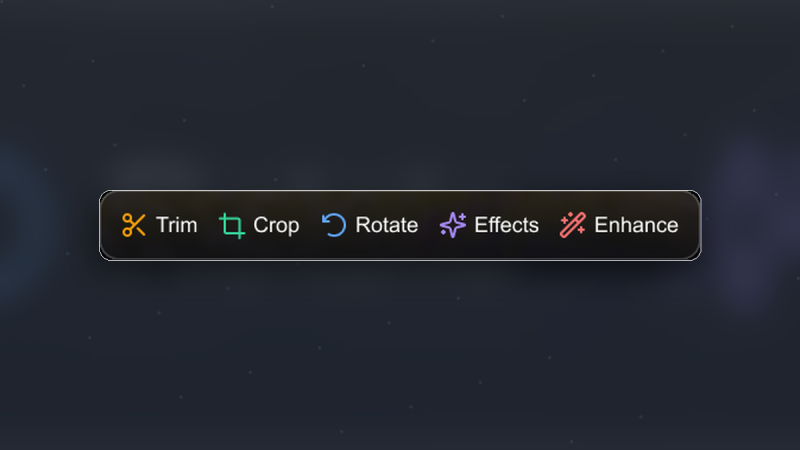Activate the Trim tool in the toolbar
The height and width of the screenshot is (450, 800).
point(159,225)
